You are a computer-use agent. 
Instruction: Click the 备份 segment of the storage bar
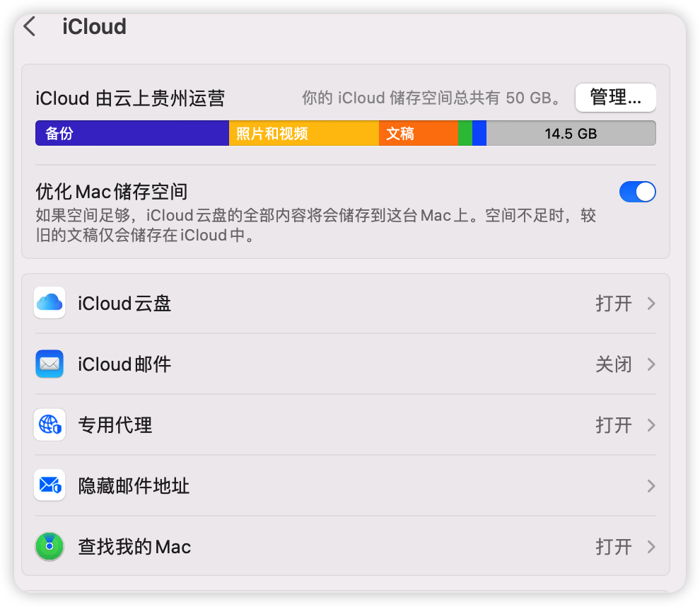[x=131, y=133]
